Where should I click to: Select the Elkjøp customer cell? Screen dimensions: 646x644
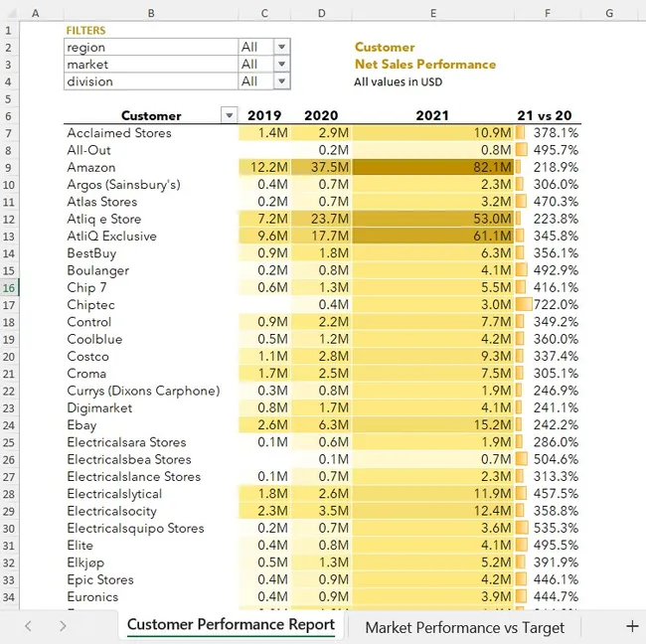[x=151, y=563]
